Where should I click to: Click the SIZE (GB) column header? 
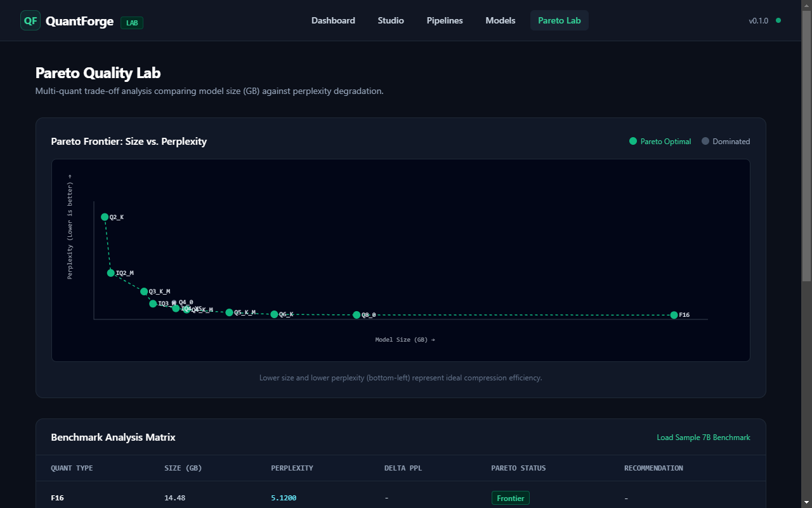(x=183, y=468)
